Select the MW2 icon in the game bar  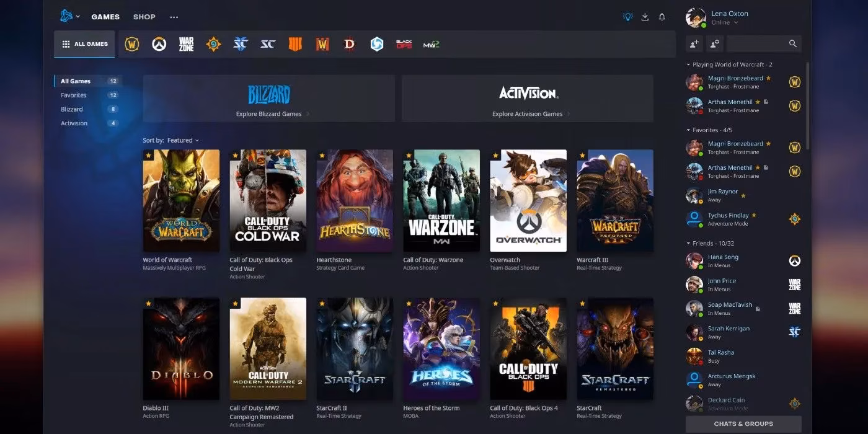(431, 44)
